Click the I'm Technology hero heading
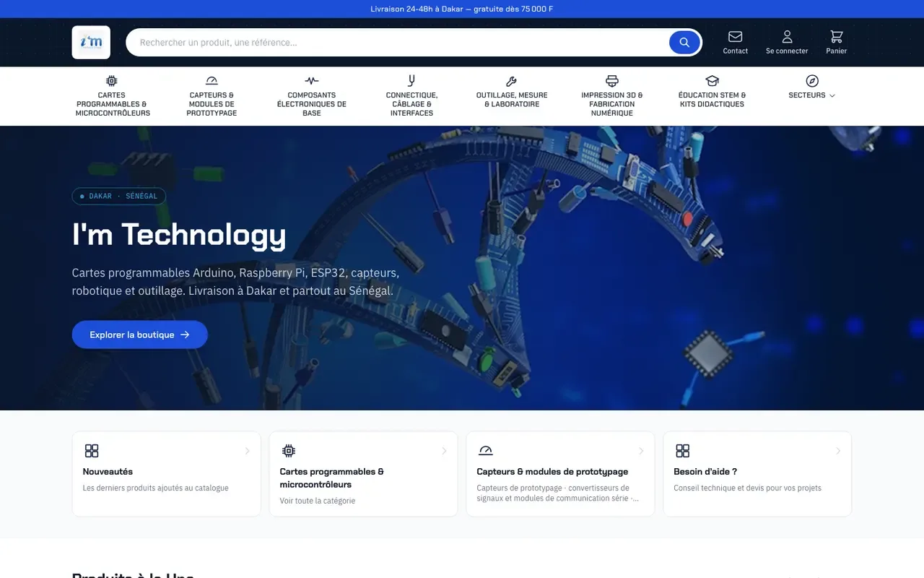Screen dimensions: 924x578 coord(179,235)
